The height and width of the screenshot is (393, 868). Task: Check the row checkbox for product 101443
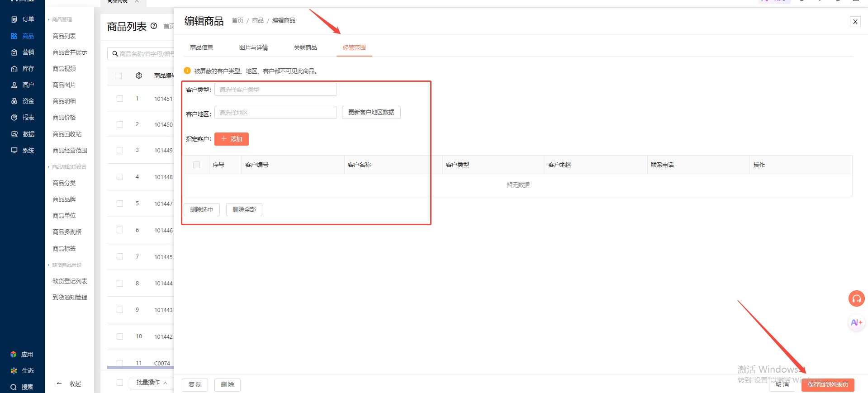(x=120, y=310)
